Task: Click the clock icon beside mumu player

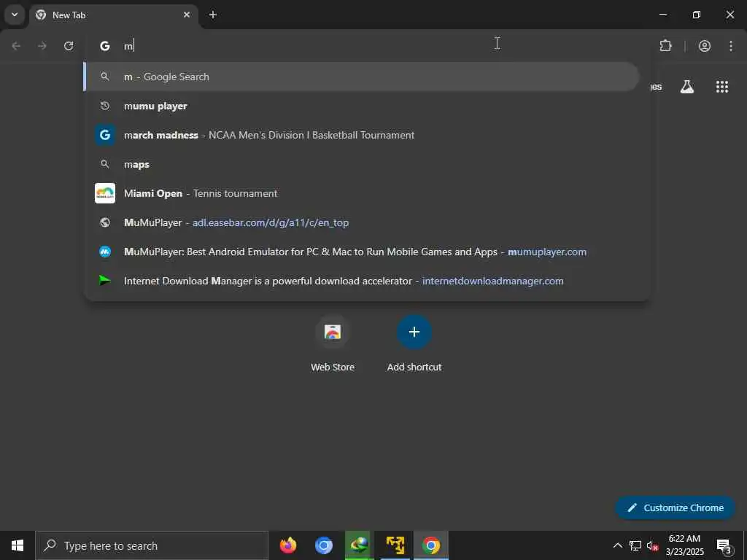Action: tap(105, 106)
